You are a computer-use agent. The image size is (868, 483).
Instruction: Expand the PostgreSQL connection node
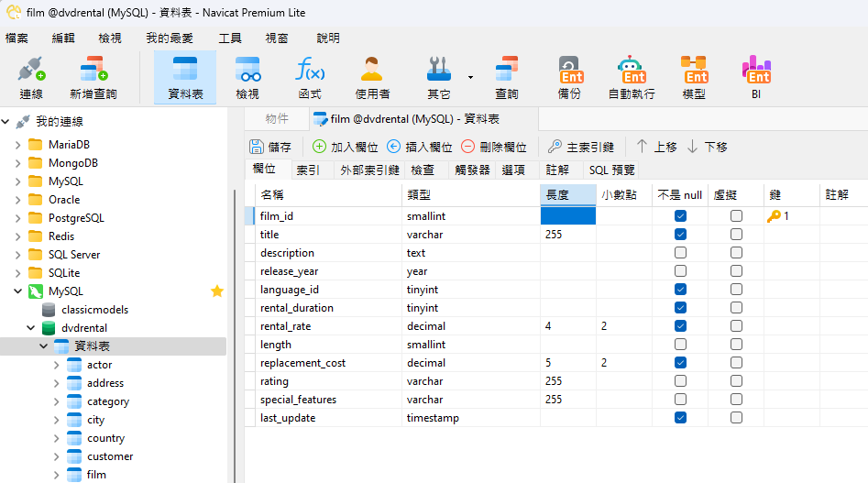(x=19, y=218)
